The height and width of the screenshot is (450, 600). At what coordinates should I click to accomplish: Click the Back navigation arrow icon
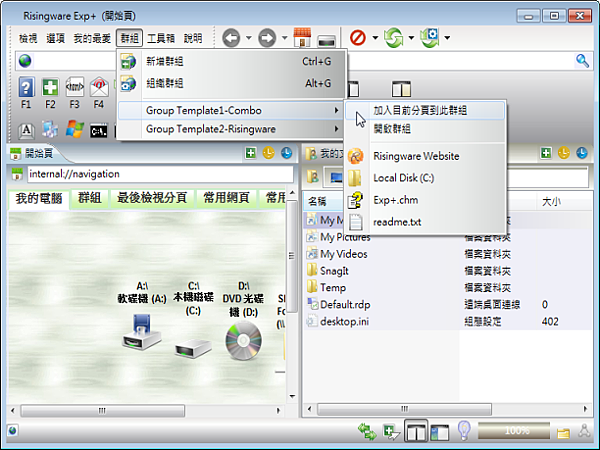coord(231,38)
